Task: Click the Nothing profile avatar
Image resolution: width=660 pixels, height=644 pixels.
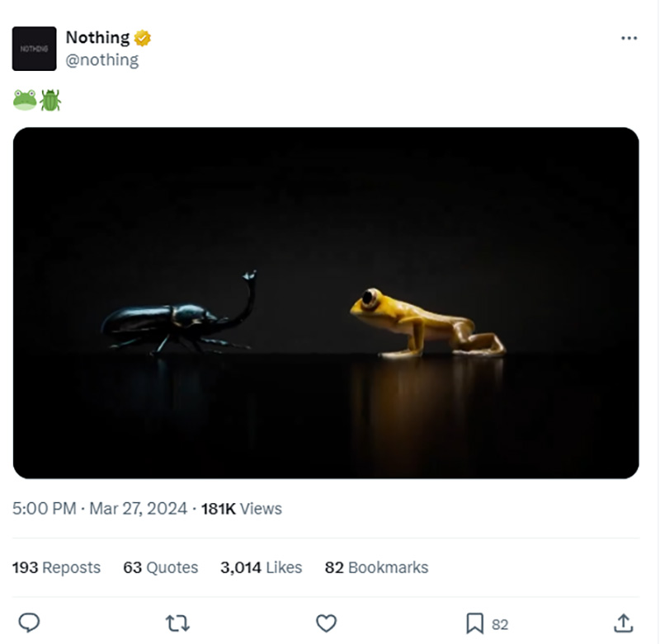Action: [34, 49]
